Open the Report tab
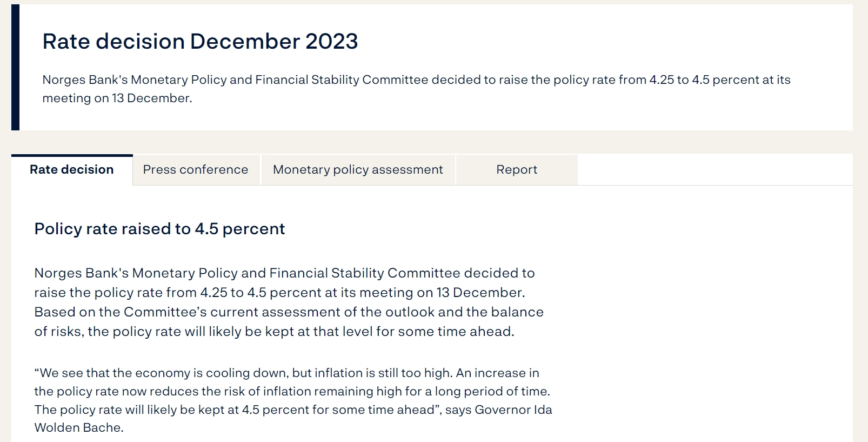 tap(517, 170)
